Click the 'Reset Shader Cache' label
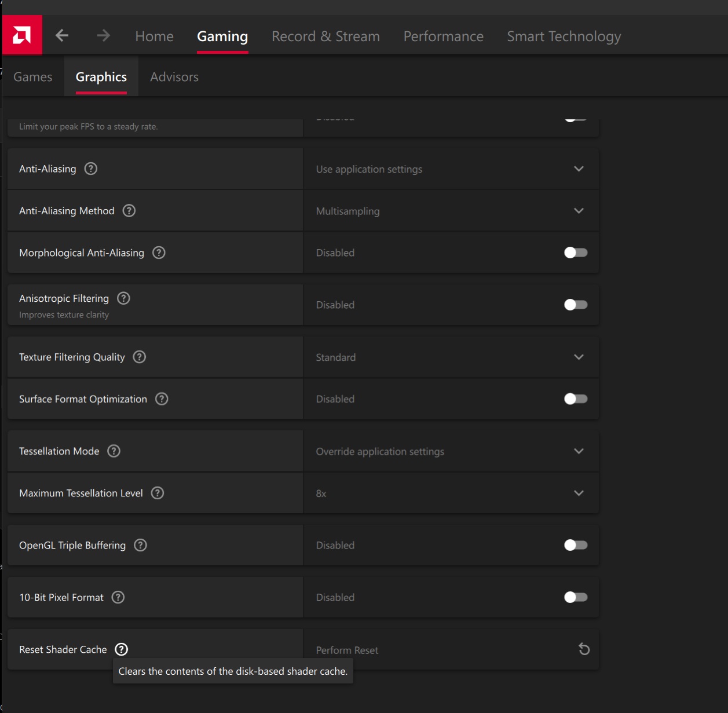Viewport: 728px width, 713px height. tap(63, 649)
